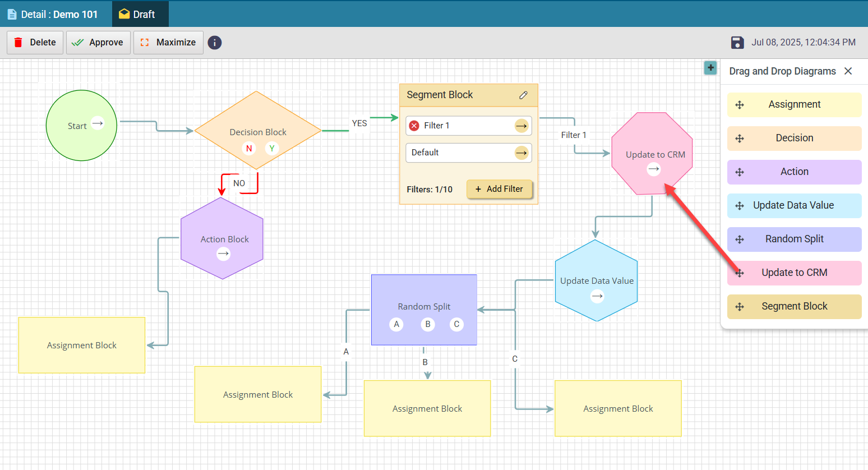Select the Assignment Block below Action Block
The image size is (868, 470).
click(x=82, y=345)
